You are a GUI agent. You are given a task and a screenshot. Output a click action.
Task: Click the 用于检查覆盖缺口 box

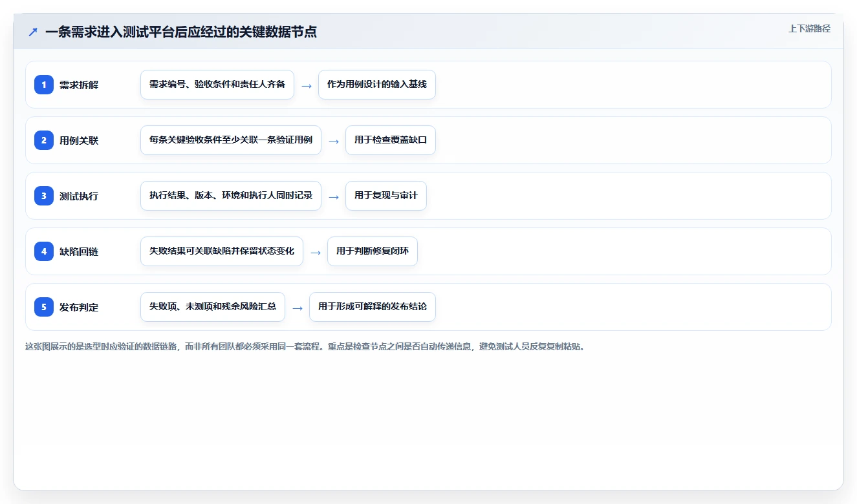tap(391, 140)
